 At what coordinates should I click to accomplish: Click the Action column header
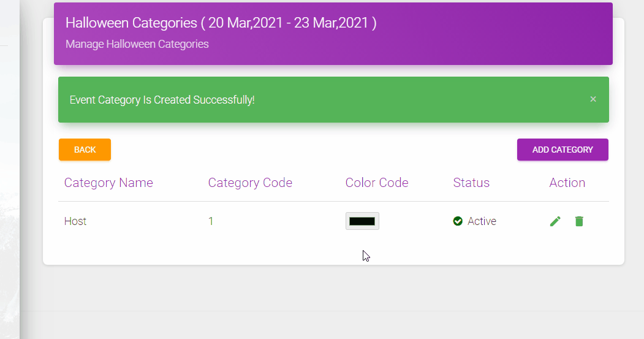click(x=567, y=183)
